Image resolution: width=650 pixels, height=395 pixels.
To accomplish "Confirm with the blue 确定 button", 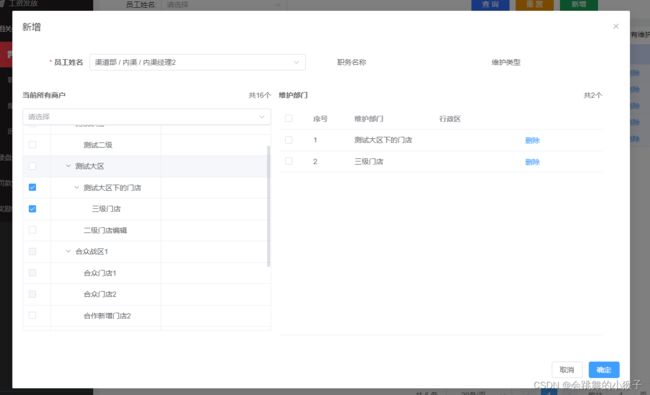I will 604,370.
